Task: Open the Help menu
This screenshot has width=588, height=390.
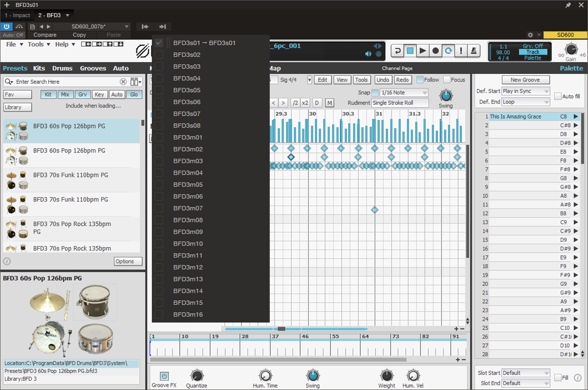Action: point(65,44)
